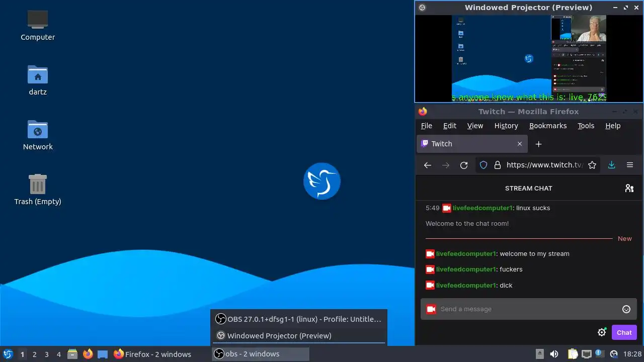
Task: Switch to workspace 4
Action: point(58,354)
